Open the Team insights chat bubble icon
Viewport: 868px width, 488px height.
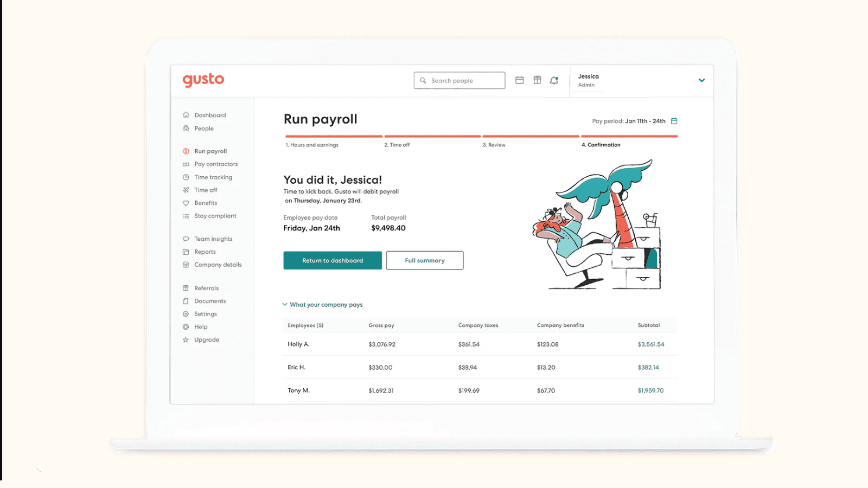point(186,239)
